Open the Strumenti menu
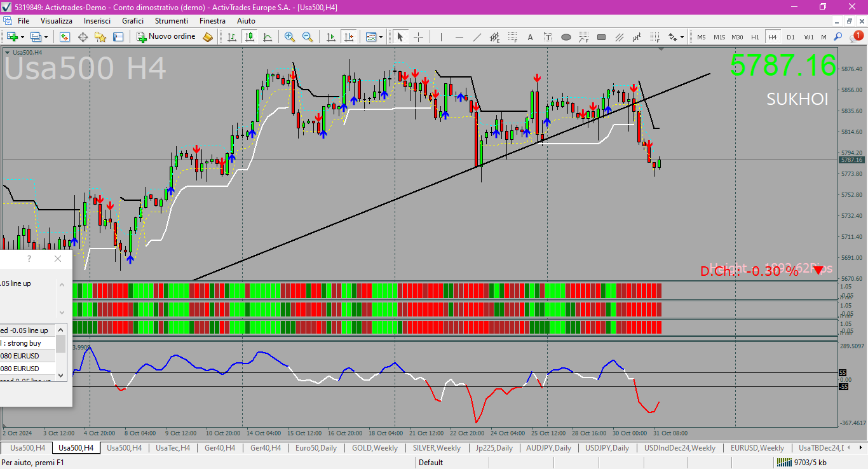This screenshot has width=868, height=469. click(x=172, y=21)
